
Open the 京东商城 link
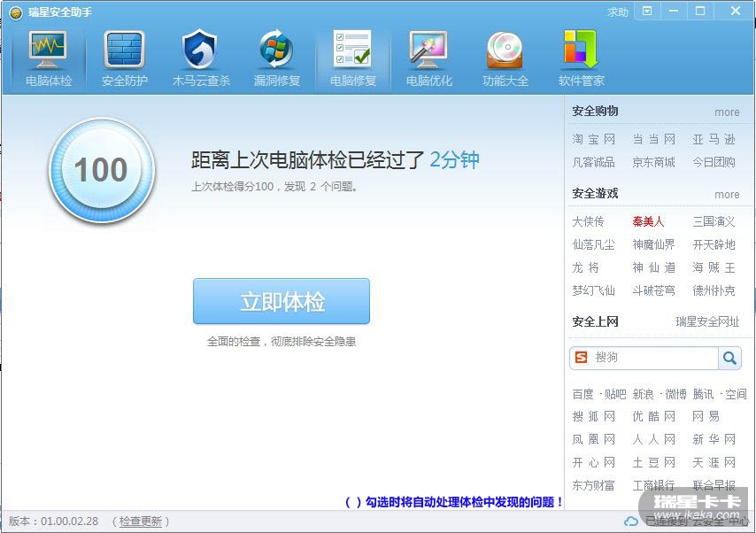(x=654, y=163)
